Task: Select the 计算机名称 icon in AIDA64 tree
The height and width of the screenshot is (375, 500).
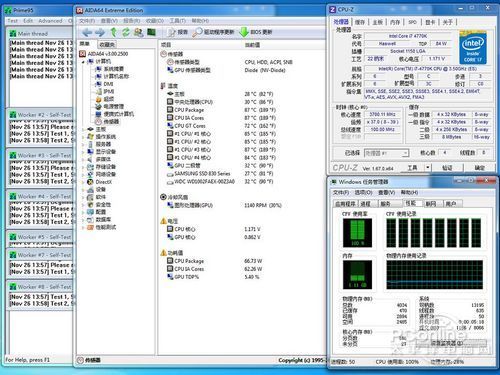Action: 98,76
